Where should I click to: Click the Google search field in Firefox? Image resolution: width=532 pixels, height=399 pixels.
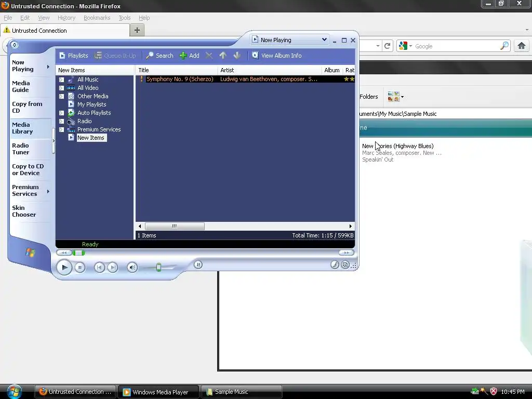[457, 46]
